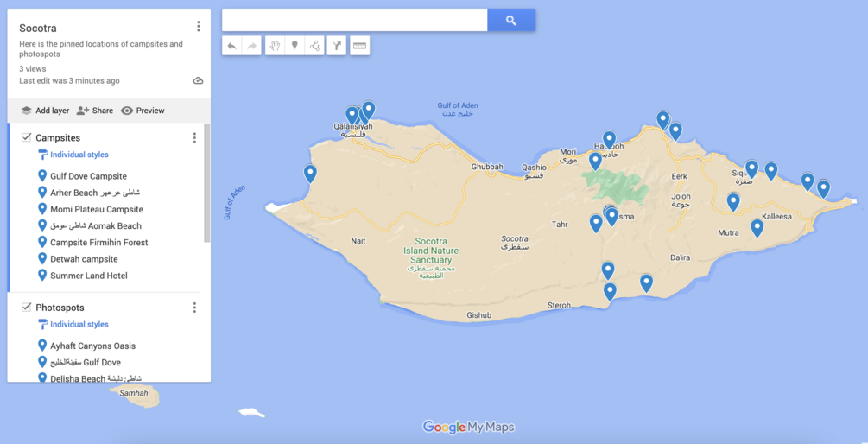Click the Share button
868x444 pixels.
pyautogui.click(x=95, y=111)
